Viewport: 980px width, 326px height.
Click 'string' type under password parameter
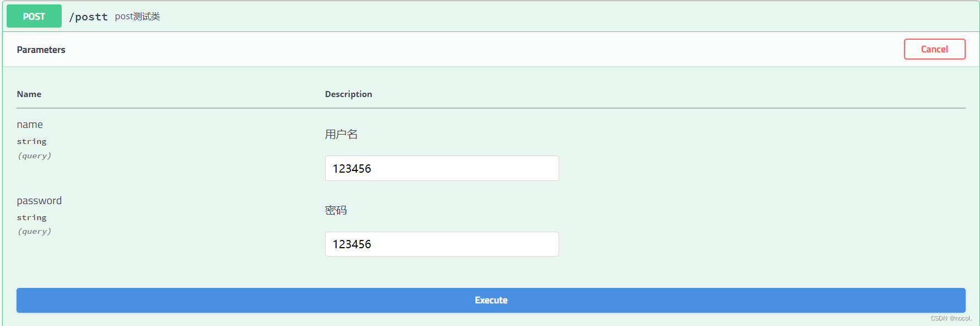[31, 218]
